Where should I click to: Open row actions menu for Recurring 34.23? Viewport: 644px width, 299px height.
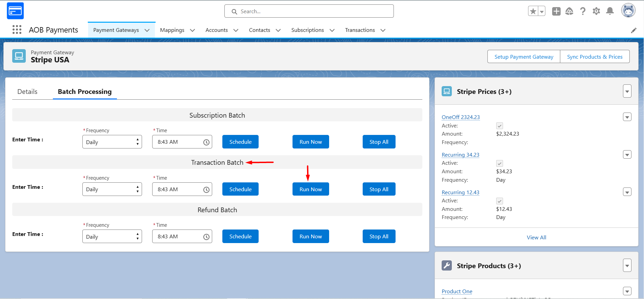(x=627, y=155)
